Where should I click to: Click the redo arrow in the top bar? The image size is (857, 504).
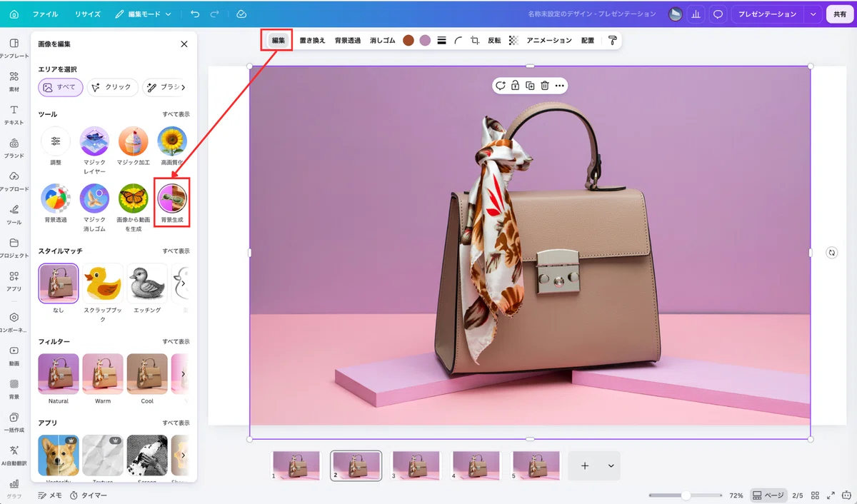(216, 14)
